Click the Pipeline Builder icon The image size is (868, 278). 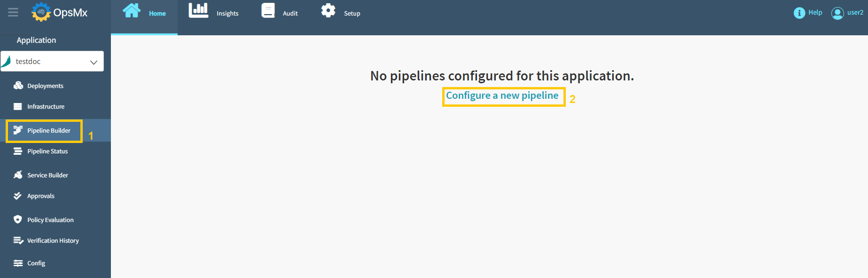click(18, 130)
